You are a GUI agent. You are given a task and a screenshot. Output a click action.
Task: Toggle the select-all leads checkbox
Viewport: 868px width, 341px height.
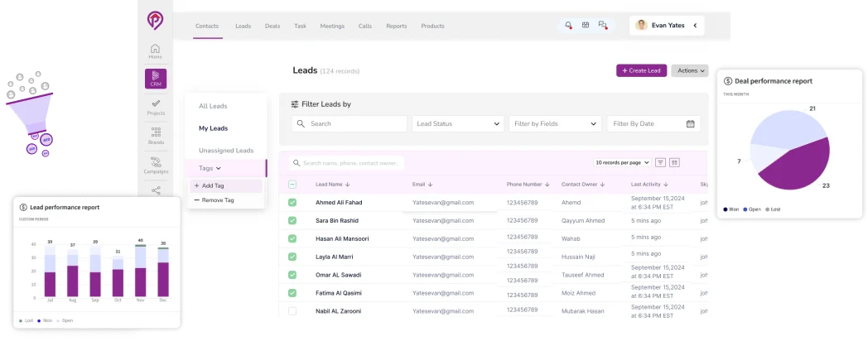click(x=292, y=185)
